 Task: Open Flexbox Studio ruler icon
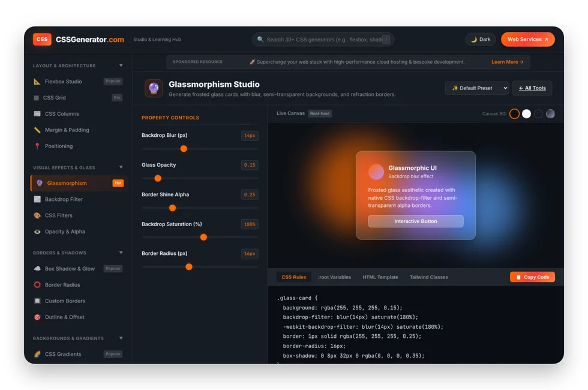click(37, 82)
